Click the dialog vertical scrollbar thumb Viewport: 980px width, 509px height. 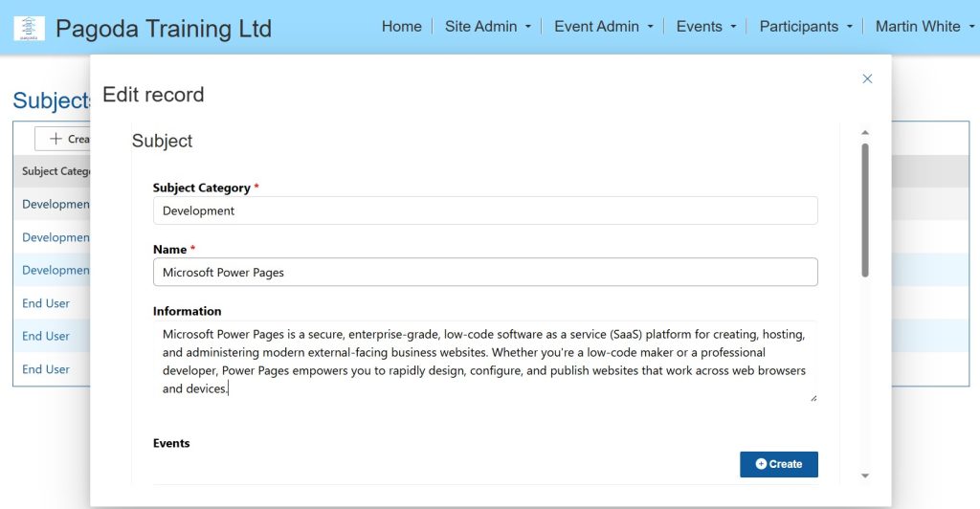click(x=865, y=210)
